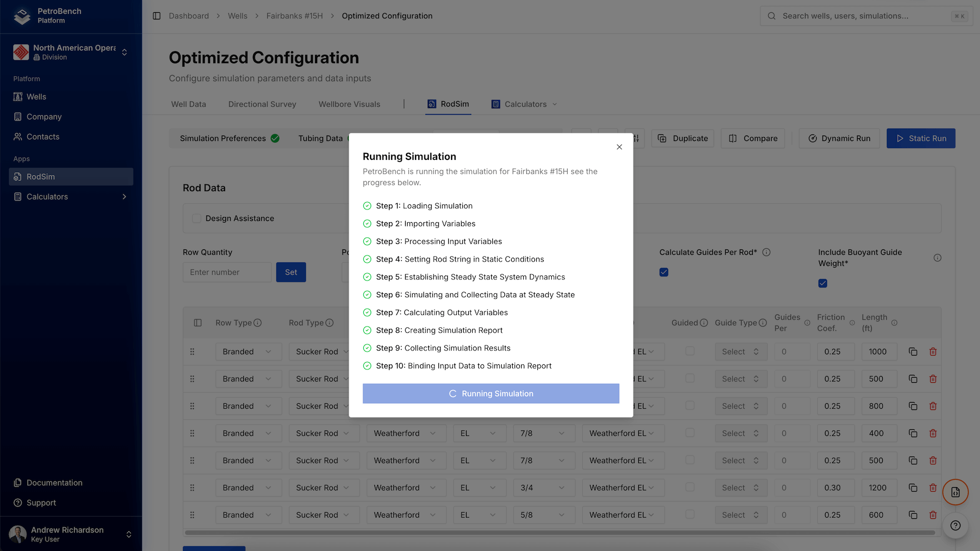
Task: Enable the Design Assistance checkbox
Action: click(197, 218)
